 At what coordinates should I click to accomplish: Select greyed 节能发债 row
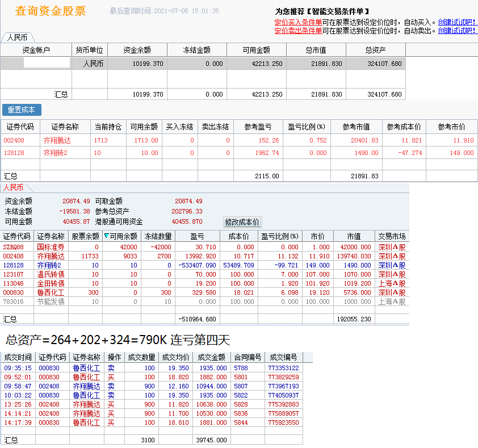[204, 302]
